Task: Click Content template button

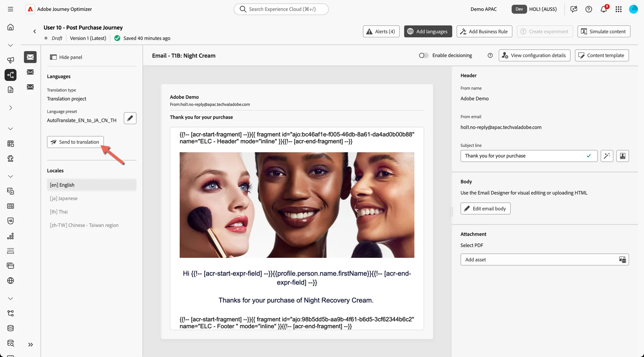Action: pos(602,56)
